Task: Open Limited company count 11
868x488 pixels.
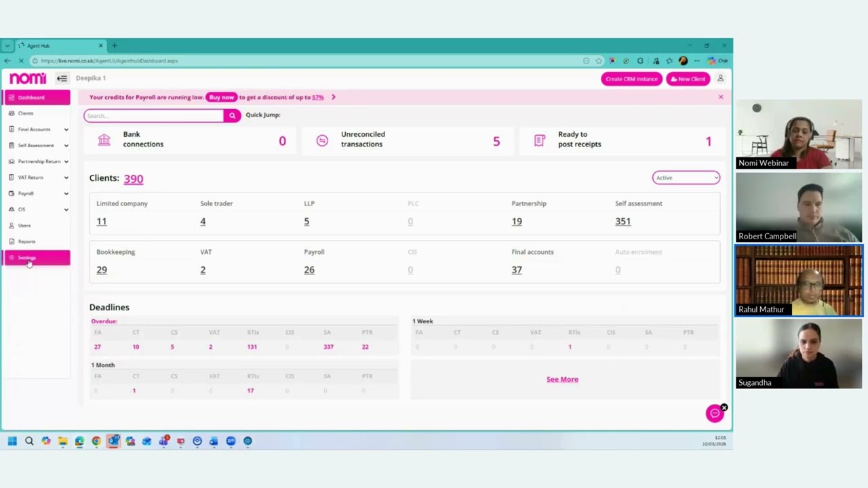Action: click(x=102, y=222)
